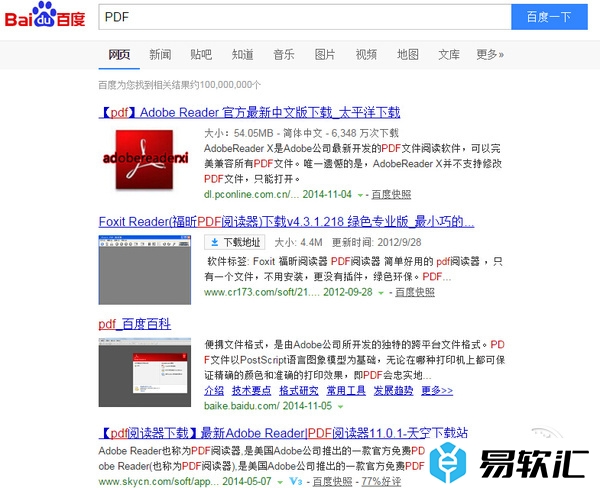Screen dimensions: 600x488
Task: Click the 更多>> sublink under 百度百科
Action: 437,391
